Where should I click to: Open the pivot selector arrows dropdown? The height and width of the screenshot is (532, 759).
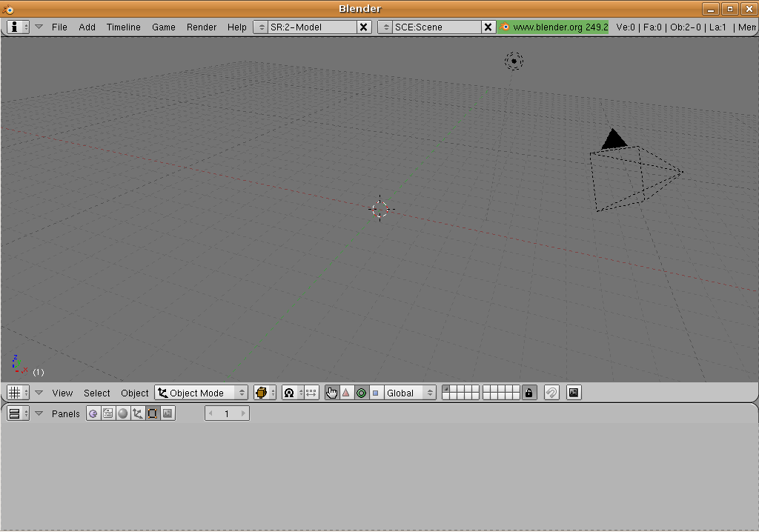[x=301, y=393]
